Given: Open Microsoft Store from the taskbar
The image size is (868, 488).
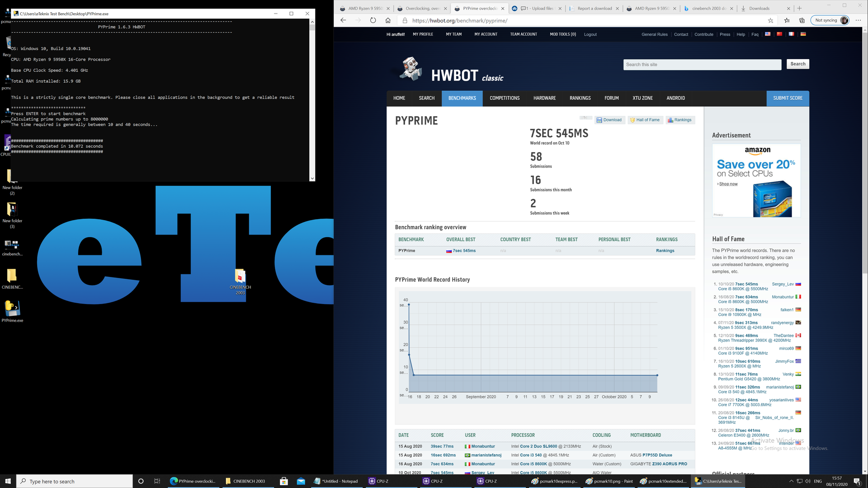Looking at the screenshot, I should coord(284,481).
